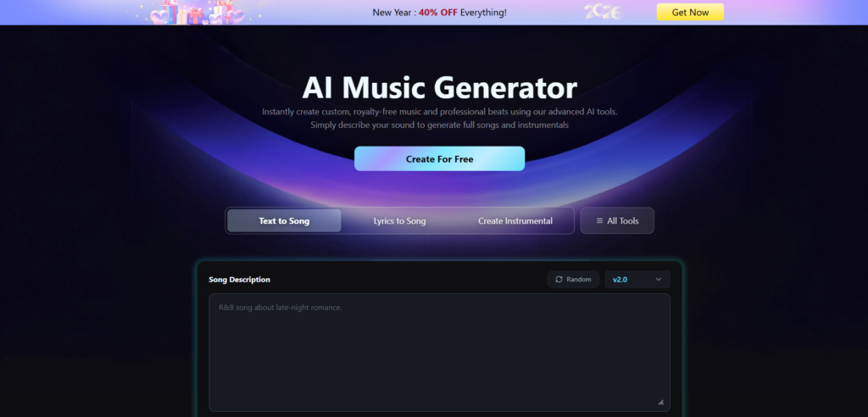Click the Create For Free button

coord(440,159)
